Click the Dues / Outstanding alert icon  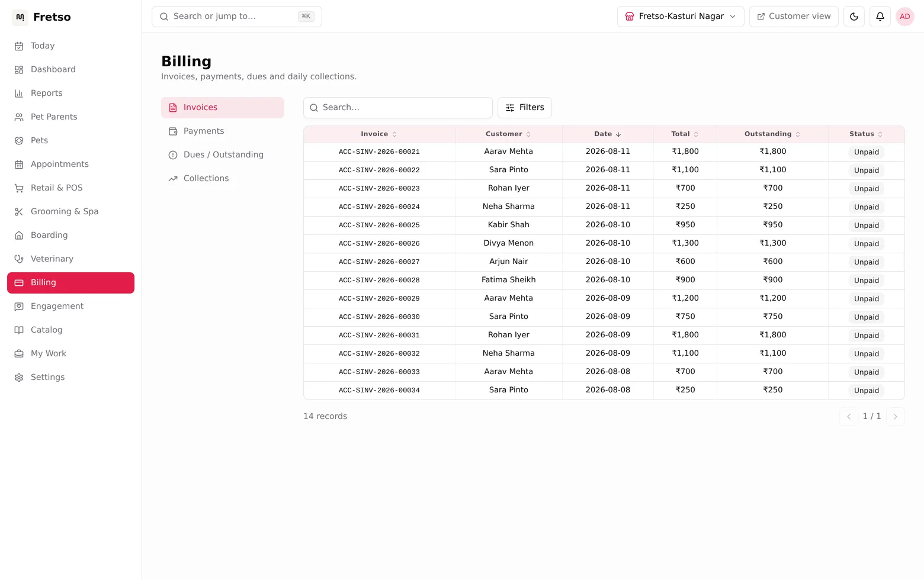coord(173,155)
